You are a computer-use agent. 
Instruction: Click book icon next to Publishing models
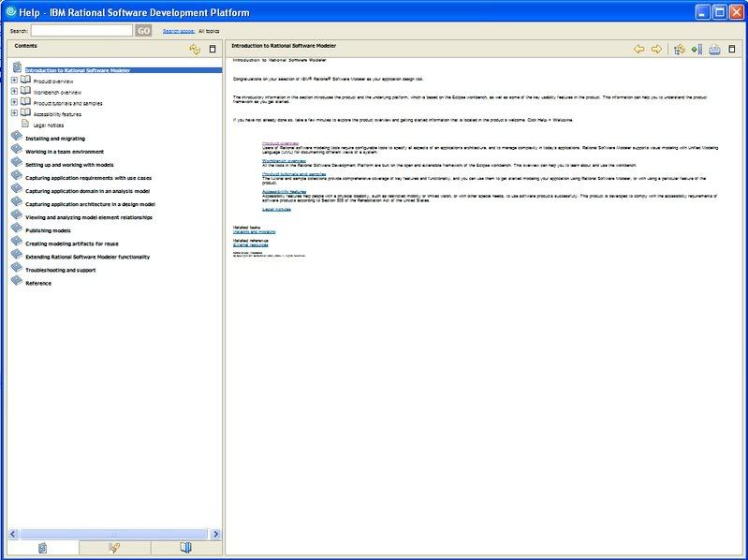pos(17,228)
